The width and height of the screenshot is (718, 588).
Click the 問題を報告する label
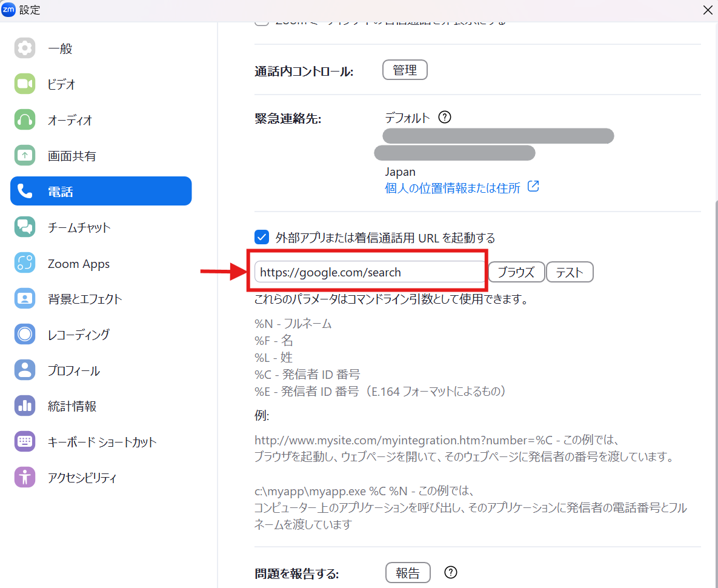pos(296,574)
